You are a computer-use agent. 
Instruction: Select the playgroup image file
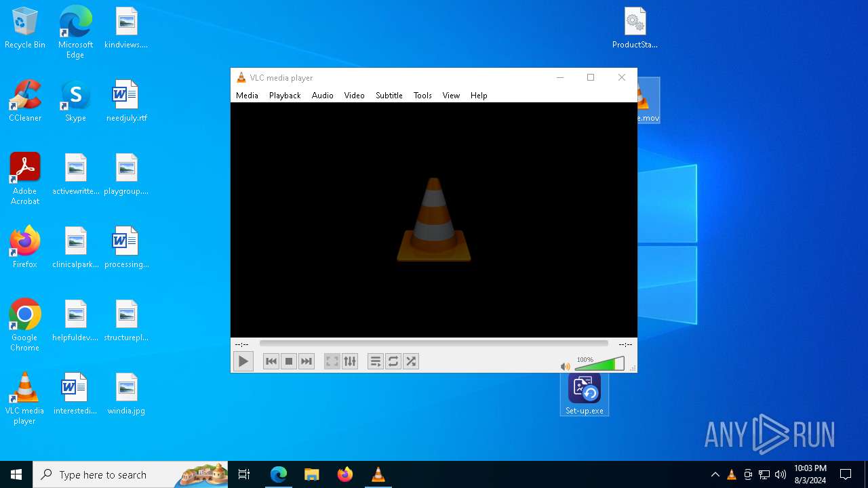click(127, 175)
